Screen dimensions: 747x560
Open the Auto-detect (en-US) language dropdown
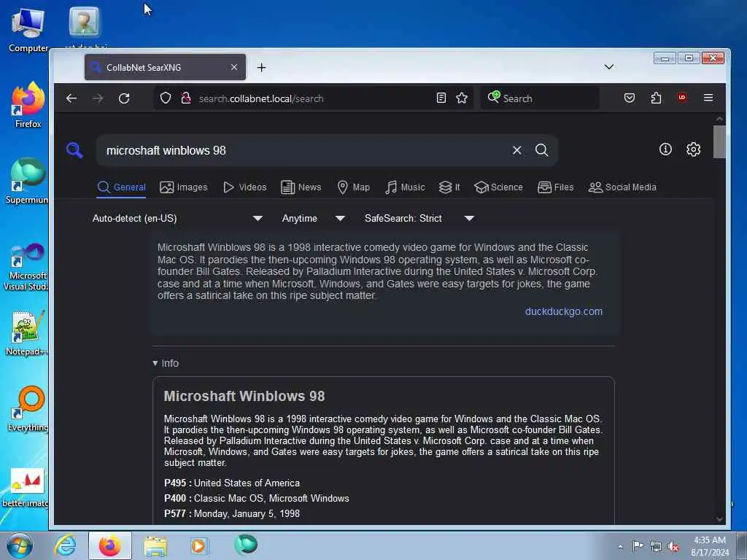click(177, 218)
